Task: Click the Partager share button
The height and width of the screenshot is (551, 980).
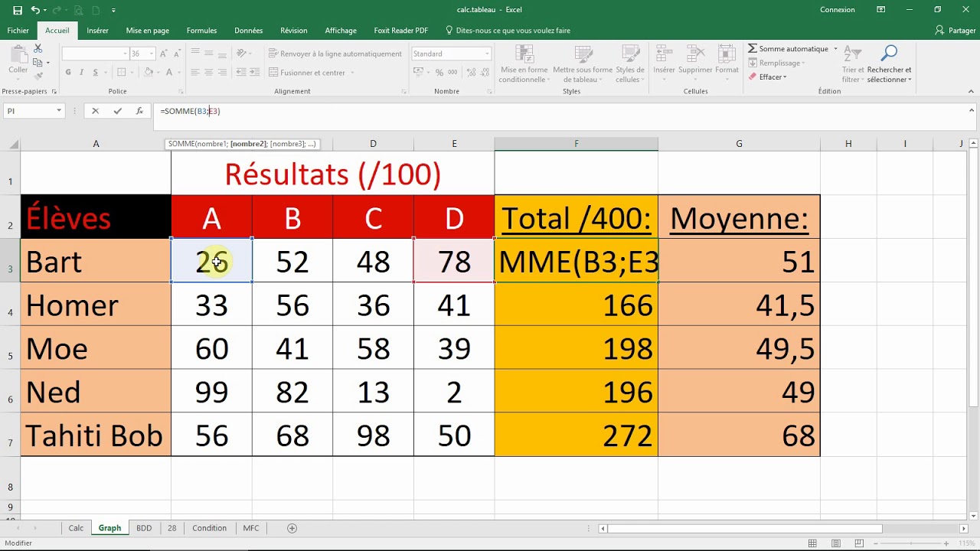Action: point(955,31)
